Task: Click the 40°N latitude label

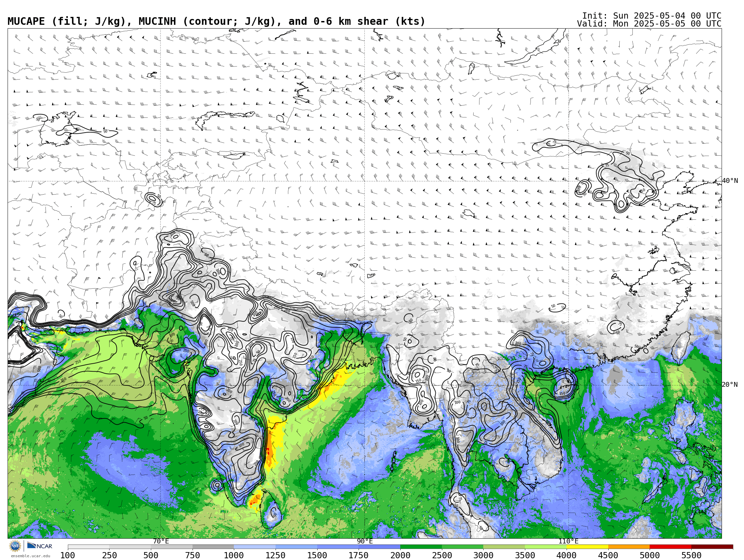Action: pyautogui.click(x=730, y=180)
